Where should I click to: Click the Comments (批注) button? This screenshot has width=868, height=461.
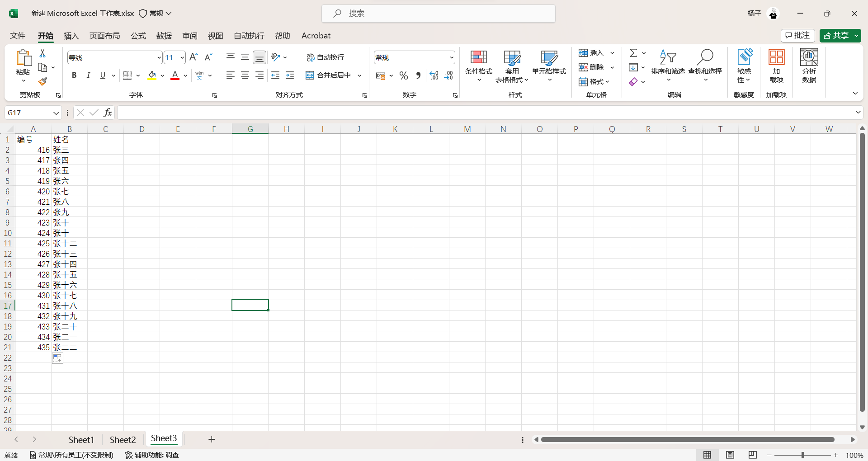[x=797, y=36]
